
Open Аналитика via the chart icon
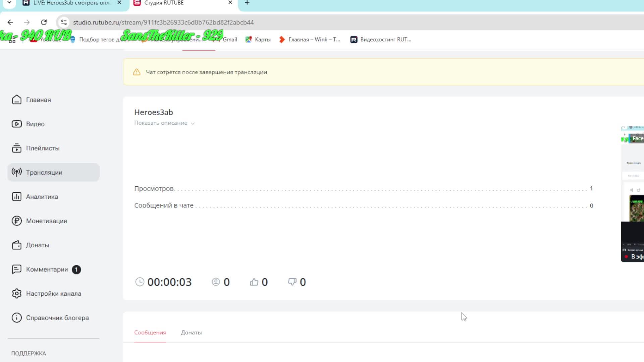pos(16,197)
